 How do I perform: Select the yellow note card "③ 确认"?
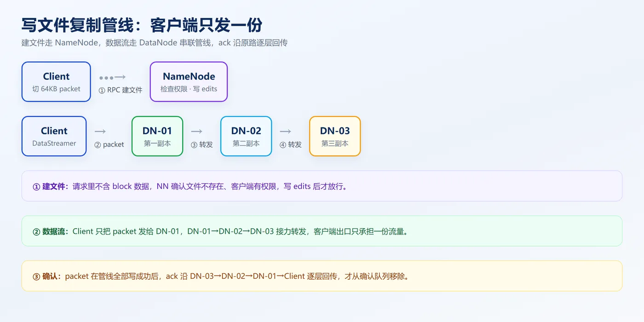coord(322,276)
